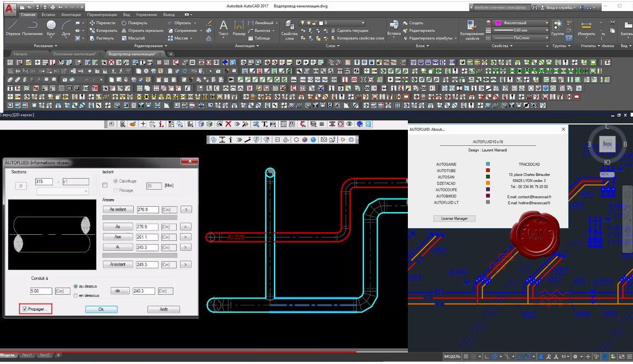Screen dimensions: 633x364
Task: Select the Круг circle tool
Action: click(51, 28)
